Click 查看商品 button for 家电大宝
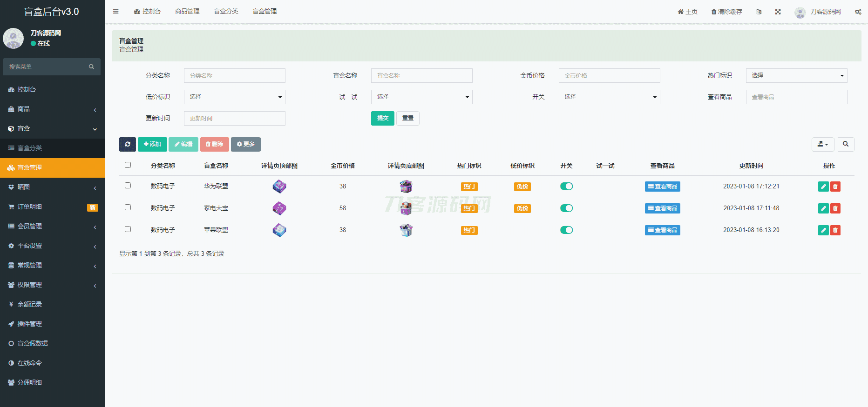 662,208
